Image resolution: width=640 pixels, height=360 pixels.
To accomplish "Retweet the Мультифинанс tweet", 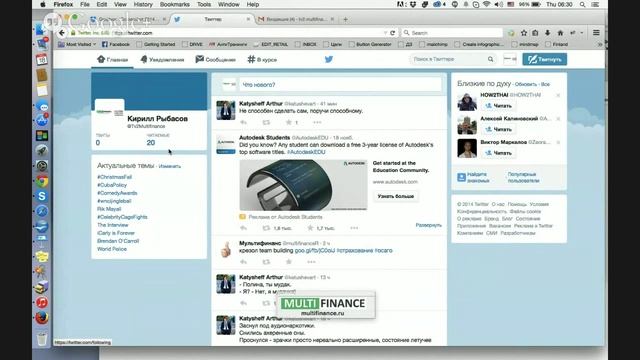I will [266, 262].
